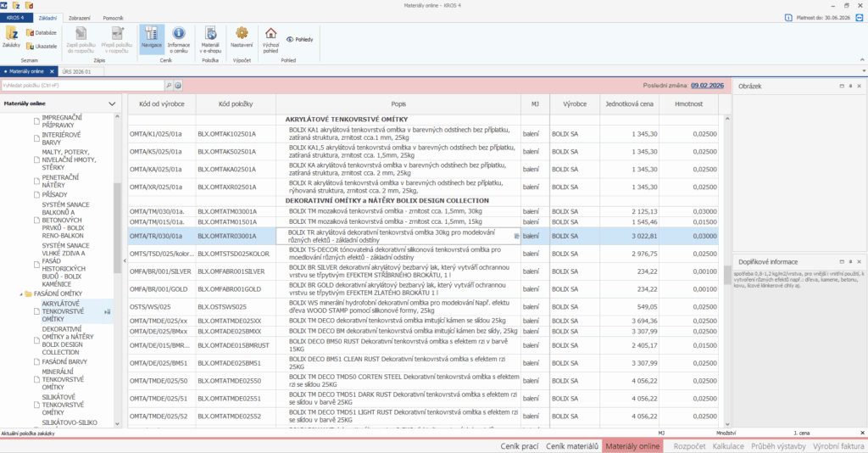Image resolution: width=868 pixels, height=453 pixels.
Task: Expand the Materiály online panel dropdown
Action: (112, 103)
